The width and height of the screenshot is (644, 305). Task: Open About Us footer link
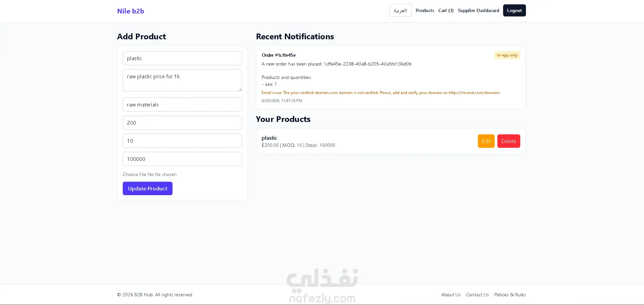coord(451,295)
